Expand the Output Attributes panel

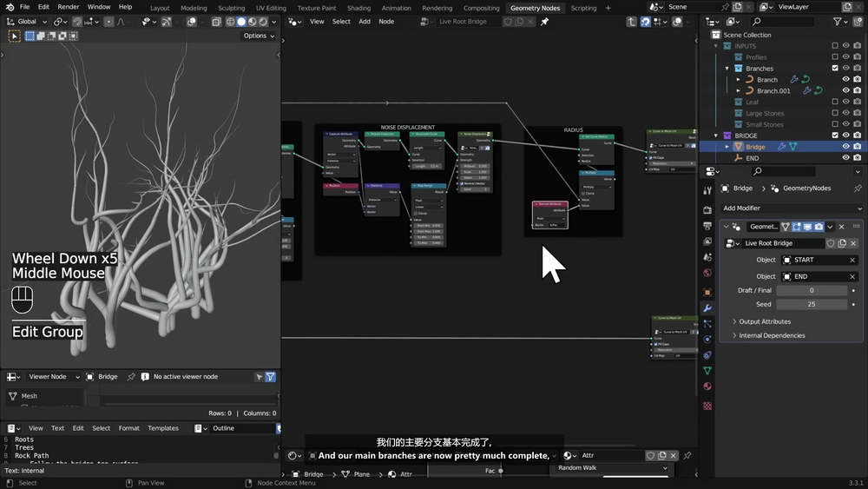coord(765,321)
